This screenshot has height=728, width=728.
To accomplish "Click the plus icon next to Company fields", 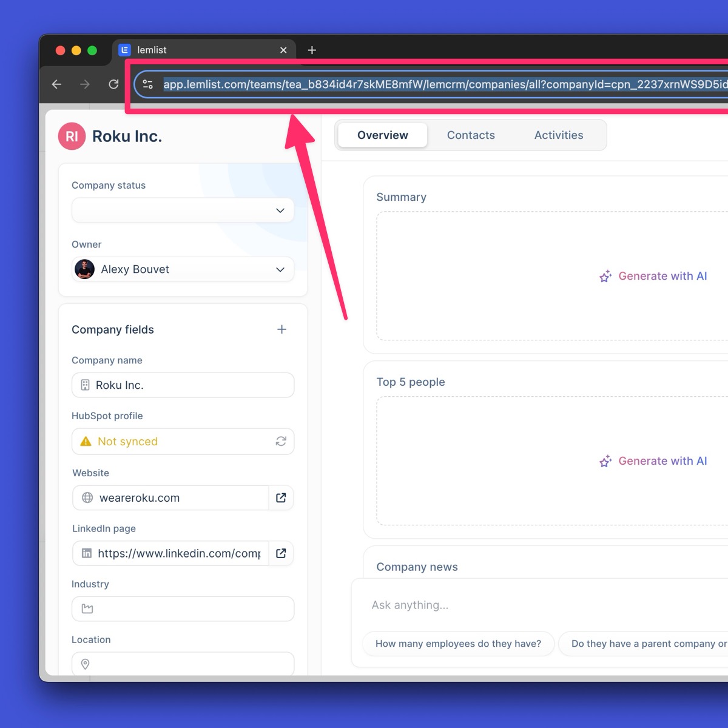I will [281, 329].
